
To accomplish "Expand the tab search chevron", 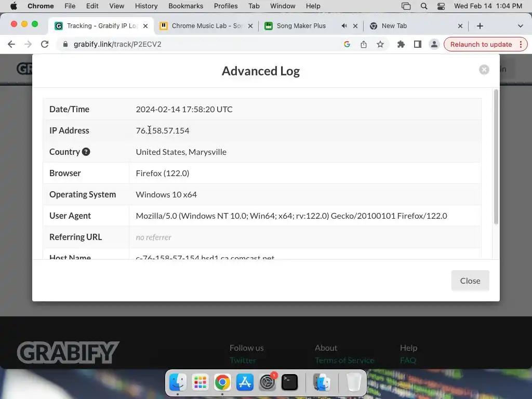I will coord(520,26).
